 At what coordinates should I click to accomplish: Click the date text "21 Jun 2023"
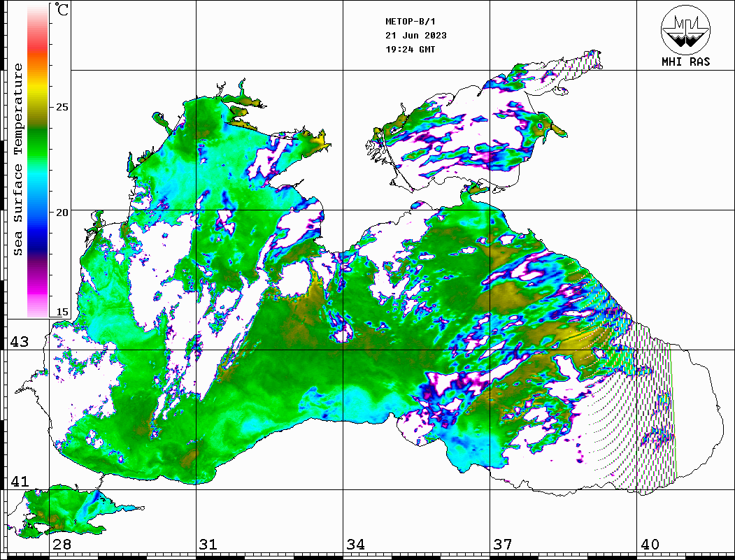[416, 36]
